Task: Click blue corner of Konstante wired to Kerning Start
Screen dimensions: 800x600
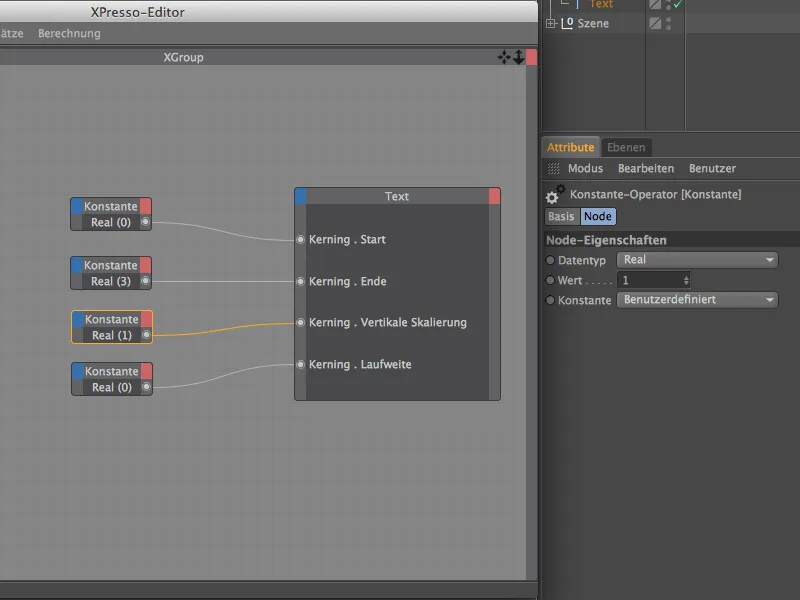Action: click(x=77, y=206)
